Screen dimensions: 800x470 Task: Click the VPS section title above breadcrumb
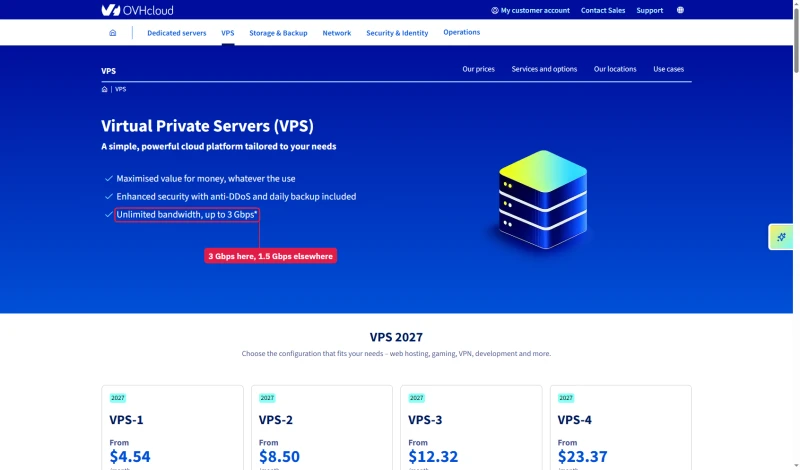[108, 71]
